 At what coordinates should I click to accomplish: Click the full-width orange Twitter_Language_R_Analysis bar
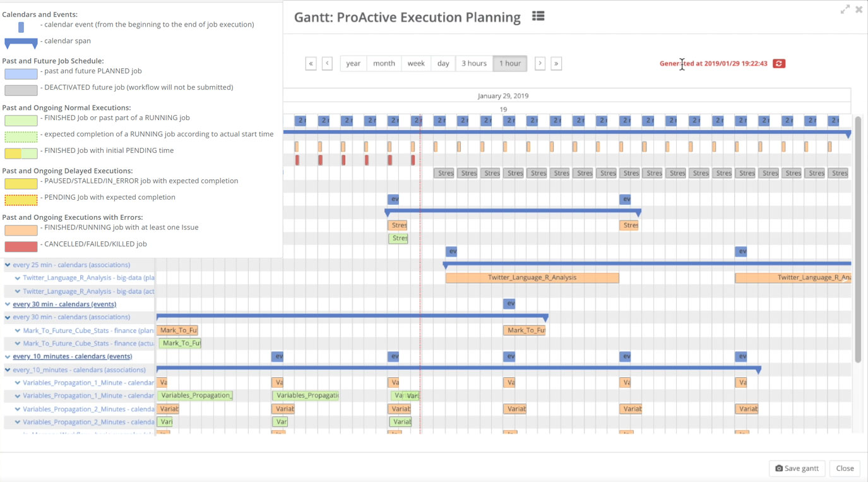pyautogui.click(x=532, y=277)
